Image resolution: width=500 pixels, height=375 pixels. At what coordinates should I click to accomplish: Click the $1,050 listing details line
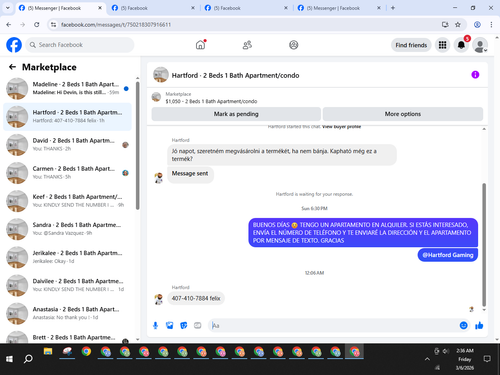coord(211,101)
